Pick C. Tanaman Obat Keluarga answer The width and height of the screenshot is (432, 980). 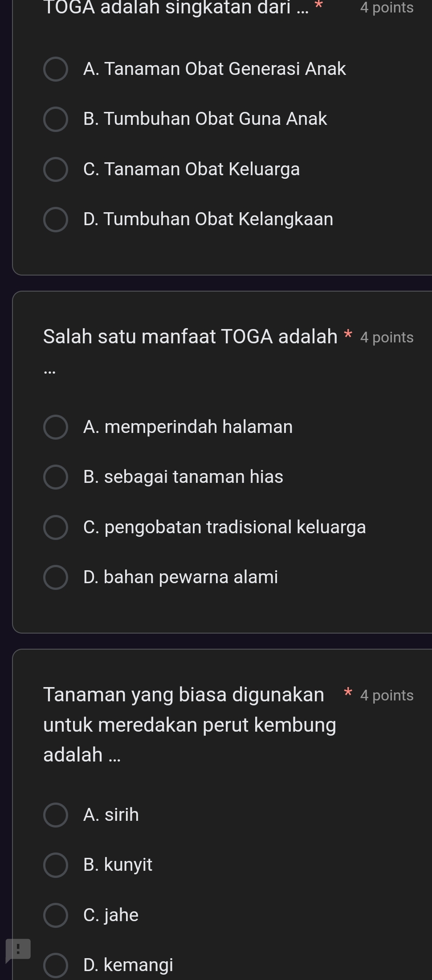(56, 169)
